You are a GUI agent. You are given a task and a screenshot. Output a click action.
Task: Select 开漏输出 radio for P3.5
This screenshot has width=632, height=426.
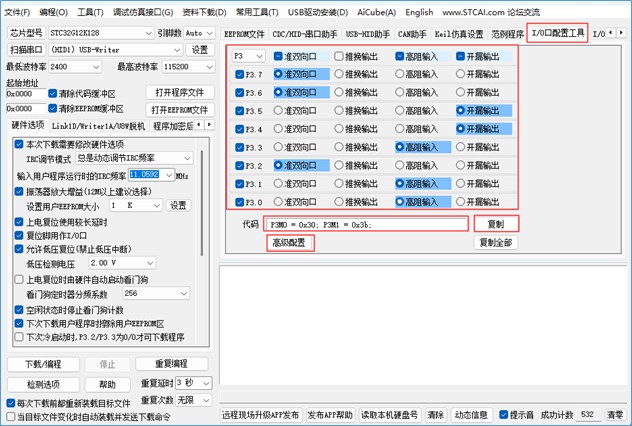pos(460,111)
